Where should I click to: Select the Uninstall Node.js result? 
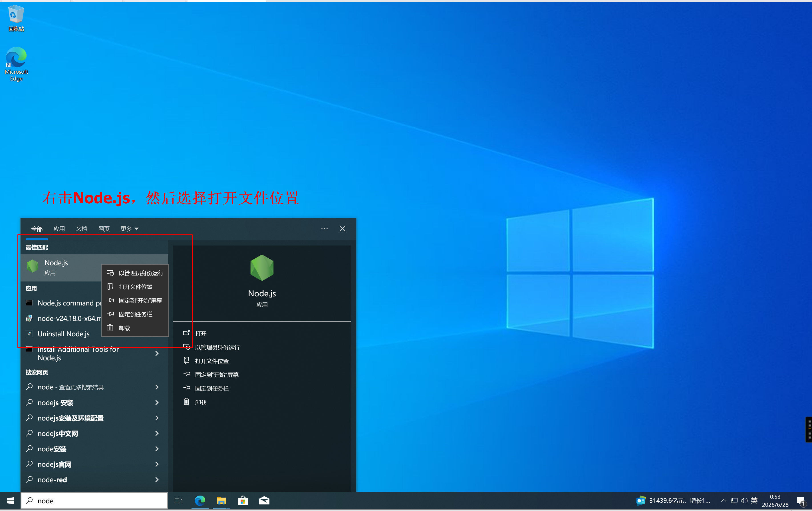point(63,334)
